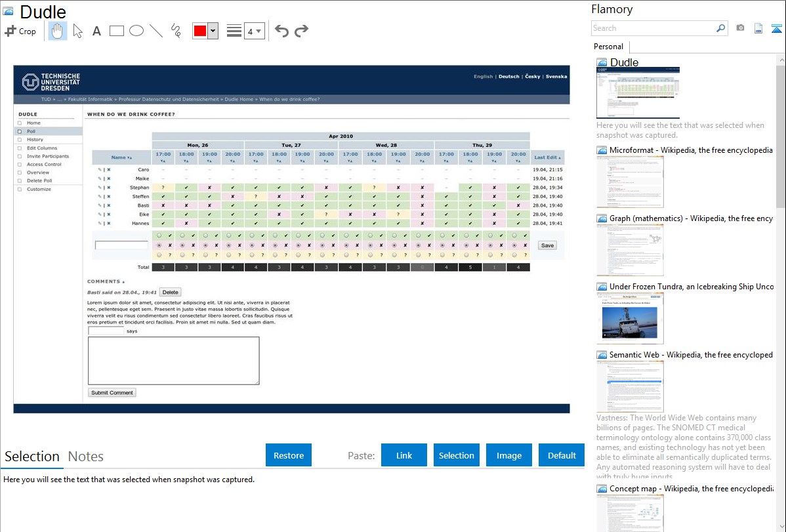Image resolution: width=786 pixels, height=532 pixels.
Task: Click the camera capture icon
Action: 740,28
